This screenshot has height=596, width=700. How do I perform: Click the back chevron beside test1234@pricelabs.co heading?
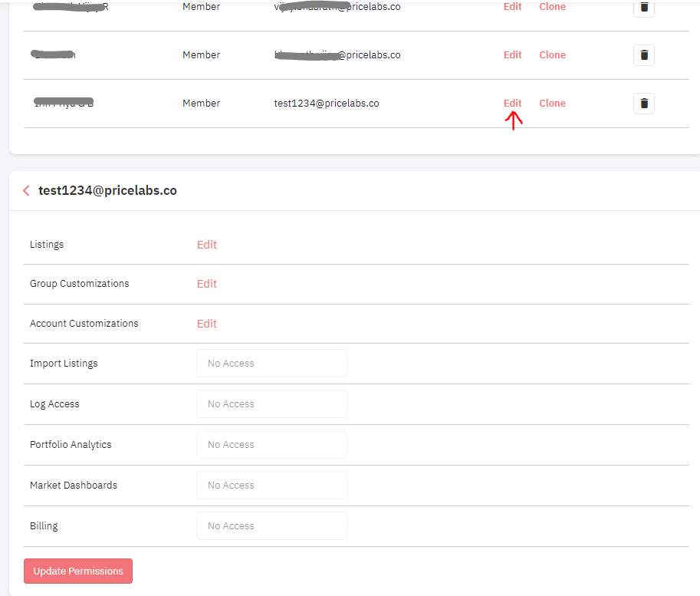[x=26, y=191]
